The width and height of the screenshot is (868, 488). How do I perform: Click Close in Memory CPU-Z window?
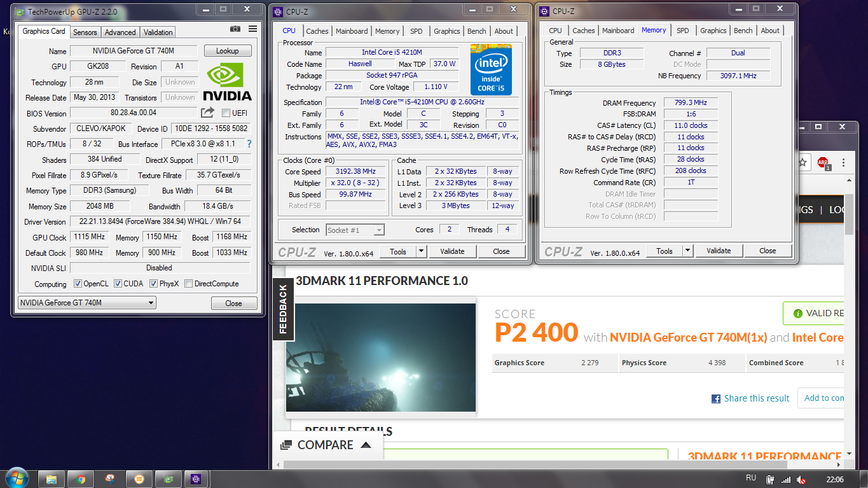tap(768, 251)
